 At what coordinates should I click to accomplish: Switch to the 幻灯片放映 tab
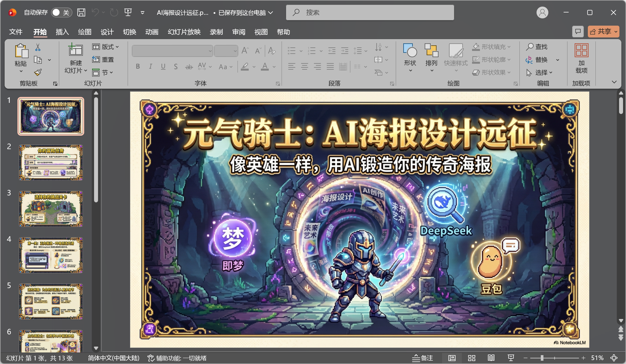tap(184, 32)
